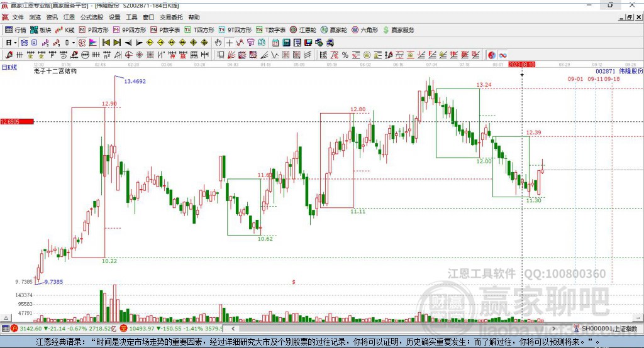The image size is (644, 348).
Task: Open the calendar icon in toolbar
Action: [x=275, y=43]
